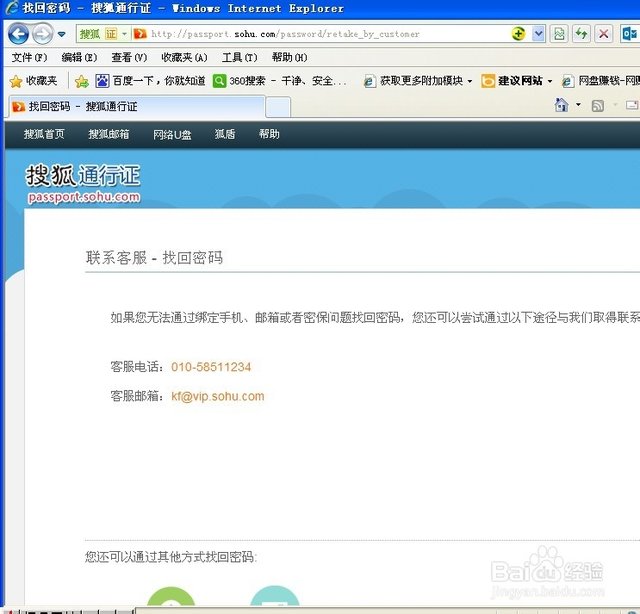Click the Home icon in the command bar
This screenshot has width=640, height=614.
click(x=562, y=105)
